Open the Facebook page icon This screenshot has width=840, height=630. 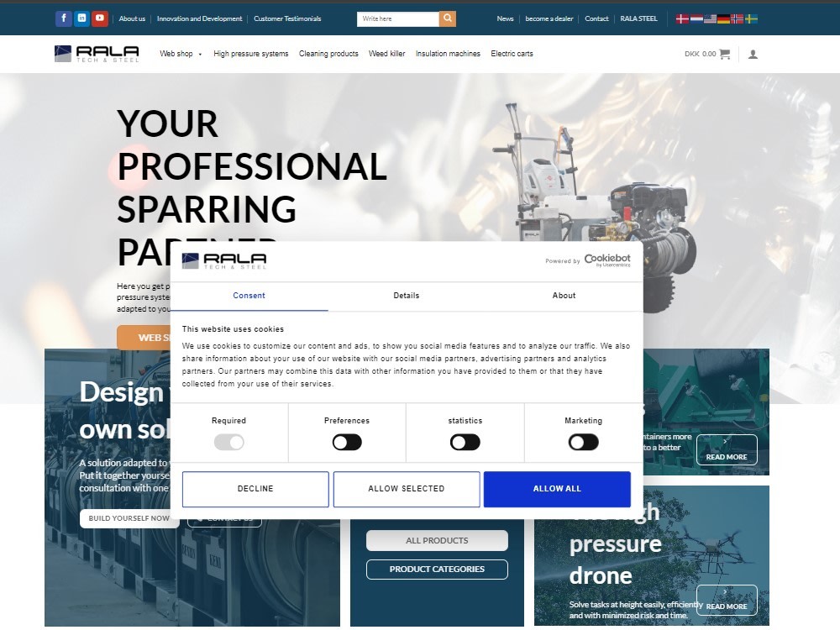click(x=64, y=18)
